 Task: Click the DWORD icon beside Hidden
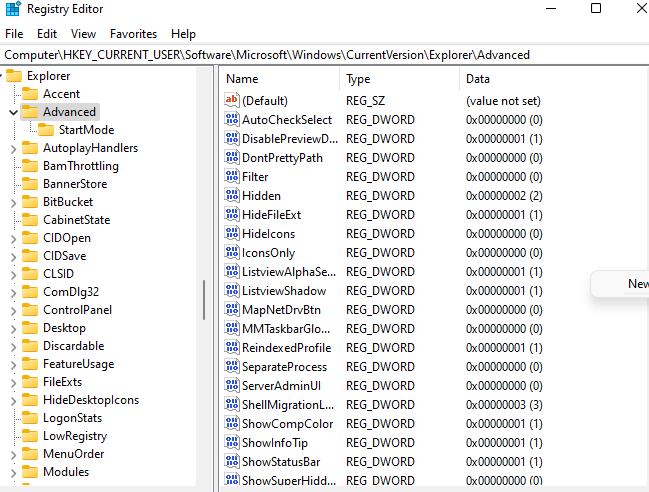(232, 195)
